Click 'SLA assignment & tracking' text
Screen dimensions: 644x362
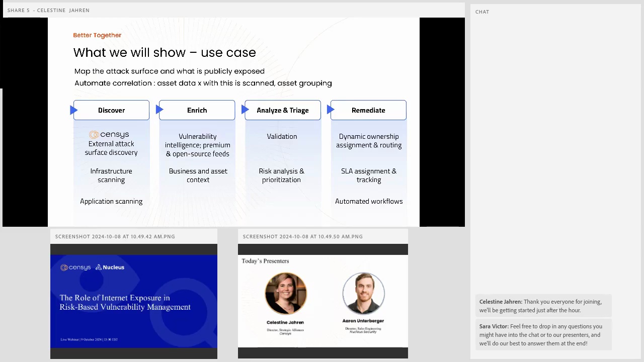point(369,175)
